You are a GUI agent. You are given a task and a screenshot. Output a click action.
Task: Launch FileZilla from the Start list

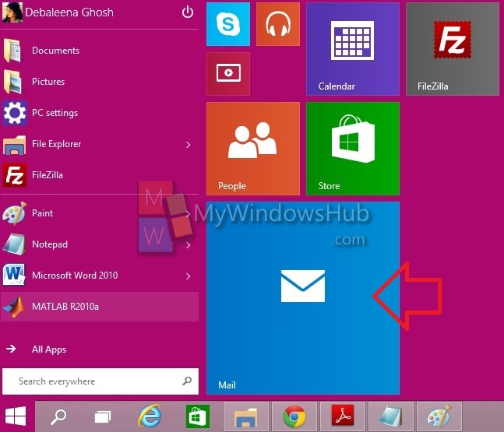(100, 175)
